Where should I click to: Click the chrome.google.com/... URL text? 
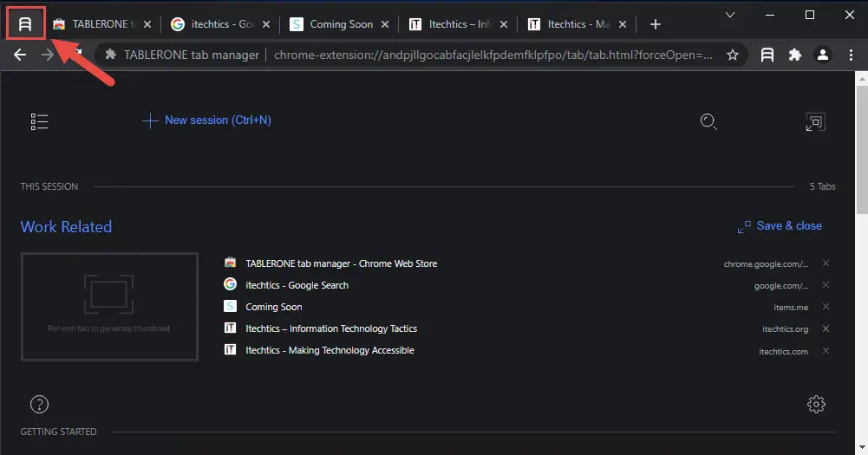coord(766,264)
